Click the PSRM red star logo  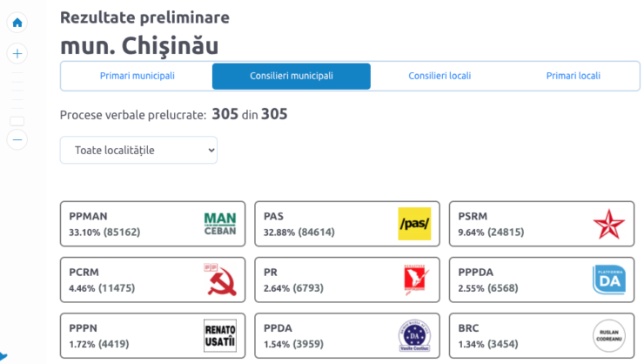(608, 224)
